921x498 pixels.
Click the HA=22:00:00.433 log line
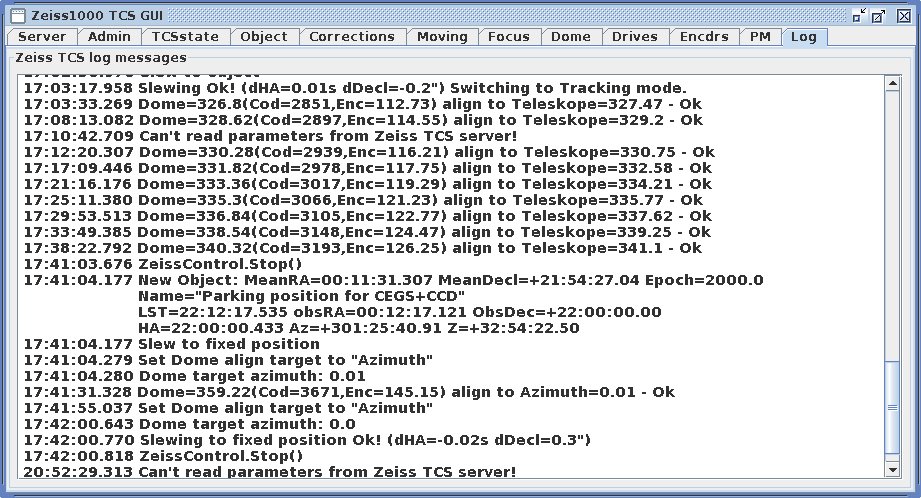coord(358,328)
